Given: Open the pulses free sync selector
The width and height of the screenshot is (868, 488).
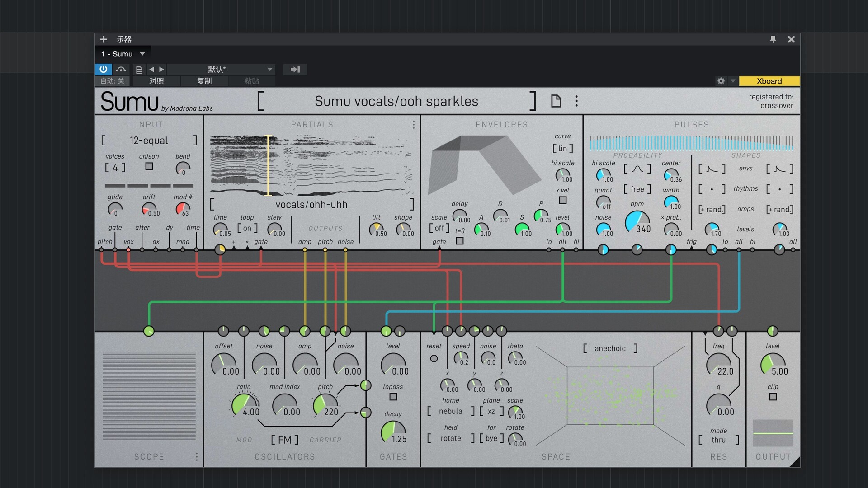Looking at the screenshot, I should click(637, 189).
